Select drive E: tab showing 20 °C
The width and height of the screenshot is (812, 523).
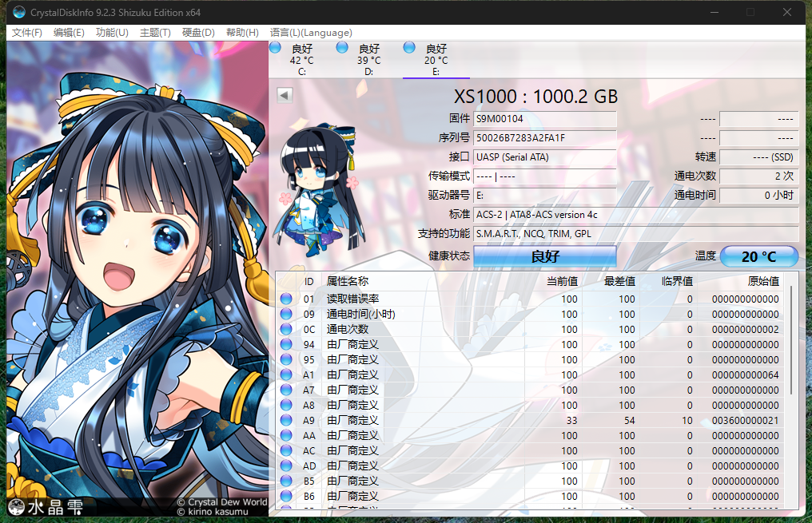436,60
